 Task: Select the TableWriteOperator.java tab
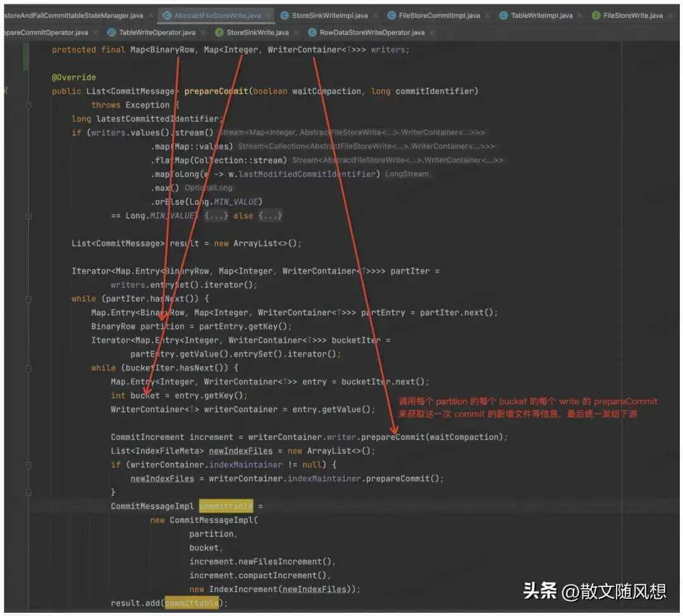click(157, 33)
